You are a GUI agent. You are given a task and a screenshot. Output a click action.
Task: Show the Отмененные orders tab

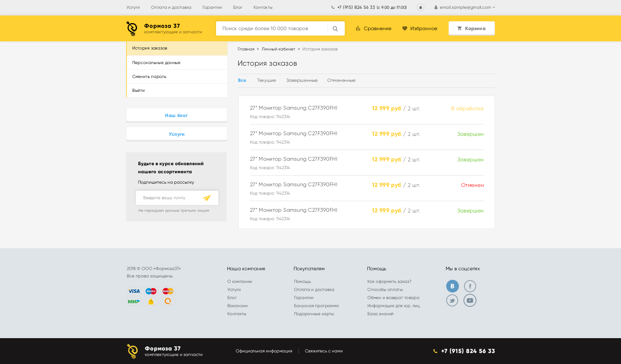tap(341, 80)
